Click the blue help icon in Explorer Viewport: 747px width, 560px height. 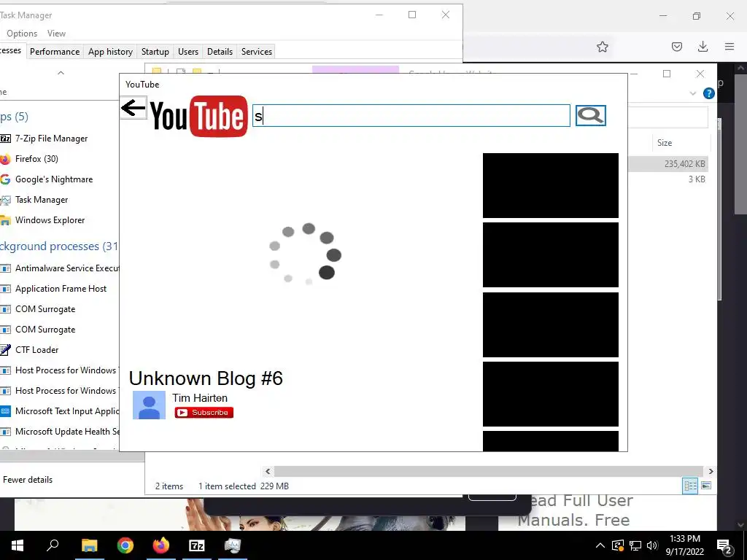709,93
